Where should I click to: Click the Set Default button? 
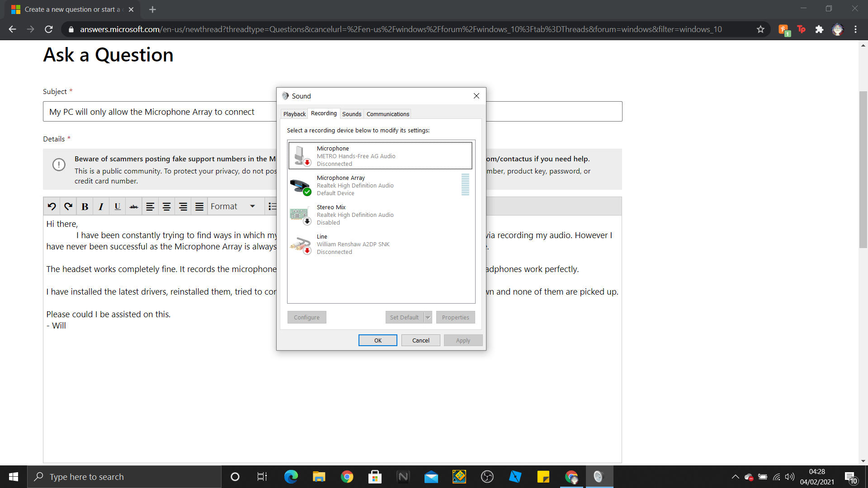404,317
